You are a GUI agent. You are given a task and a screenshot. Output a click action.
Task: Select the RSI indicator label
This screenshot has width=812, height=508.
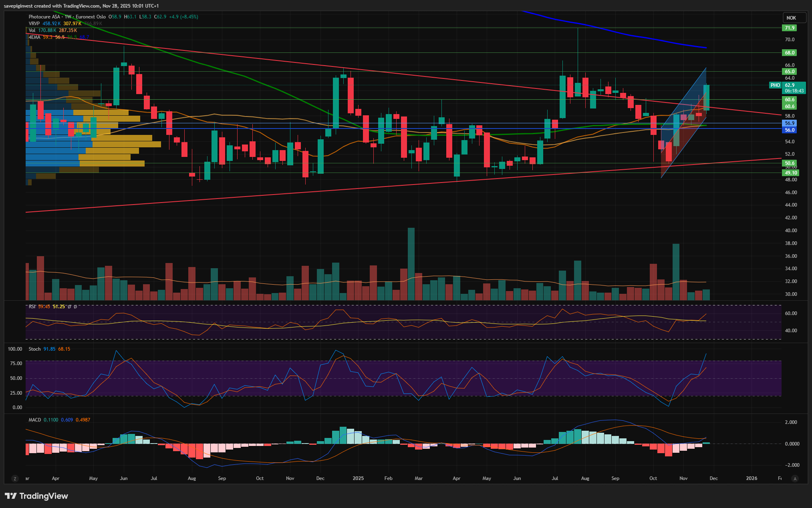coord(32,307)
